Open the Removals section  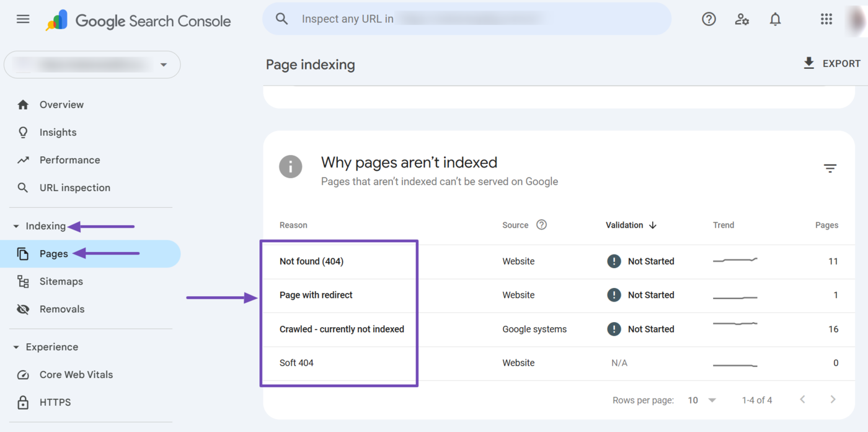[x=62, y=308]
